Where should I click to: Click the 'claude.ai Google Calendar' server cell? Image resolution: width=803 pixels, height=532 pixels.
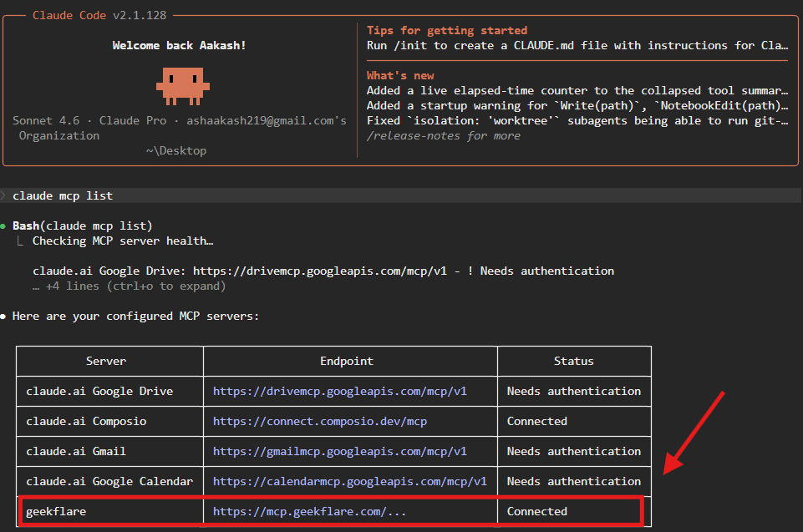[x=109, y=482]
